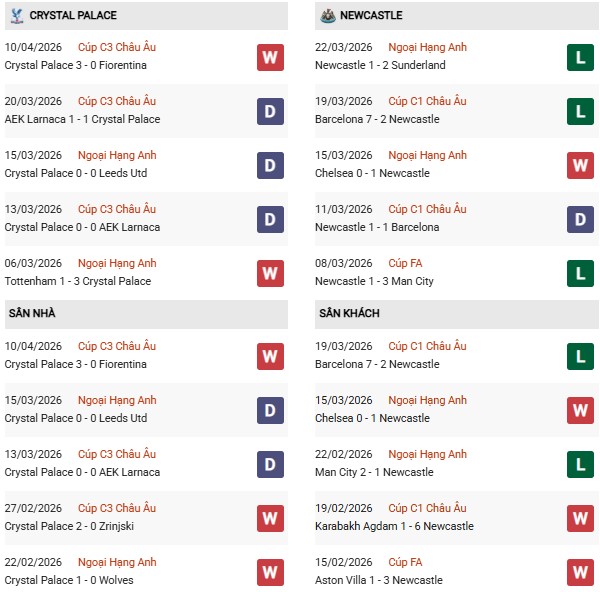Click W badge for Aston Villa 1-3 Newcastle
This screenshot has height=592, width=600.
click(x=580, y=572)
